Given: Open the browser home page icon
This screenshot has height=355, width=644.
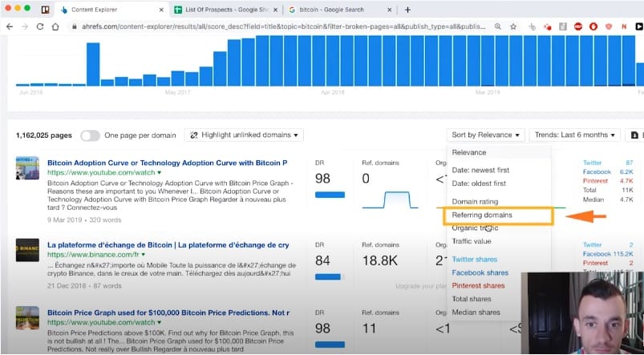Looking at the screenshot, I should coord(55,26).
